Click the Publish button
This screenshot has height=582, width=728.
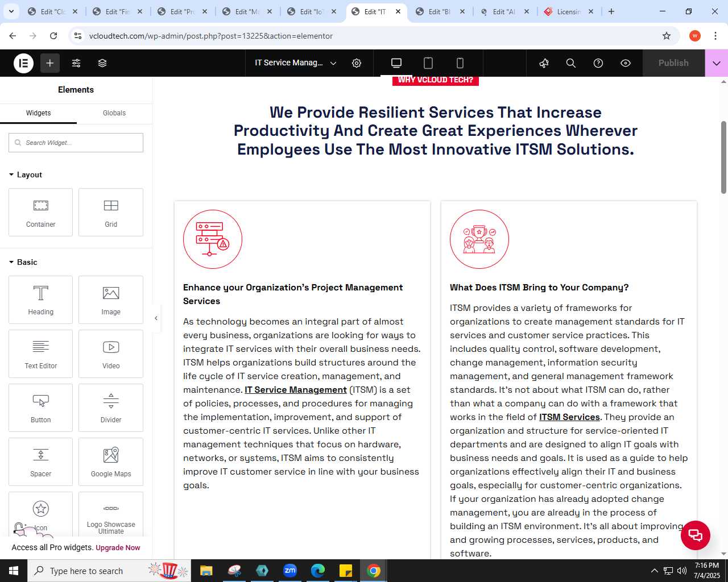click(673, 63)
